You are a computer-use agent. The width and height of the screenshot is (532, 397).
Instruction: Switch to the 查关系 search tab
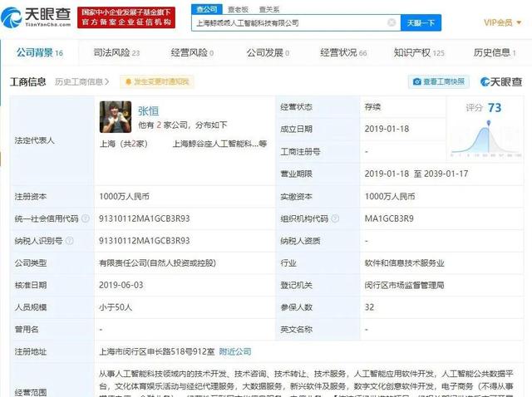pyautogui.click(x=269, y=9)
